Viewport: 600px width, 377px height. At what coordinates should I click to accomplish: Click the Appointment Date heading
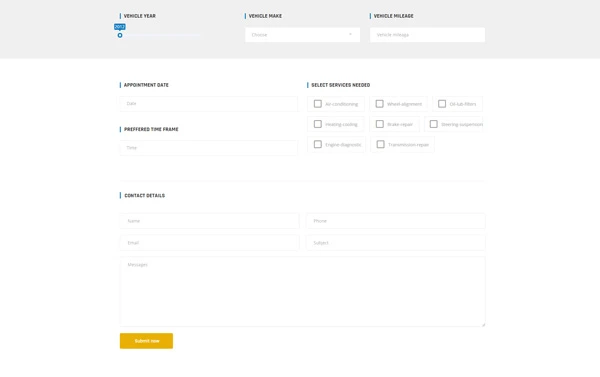click(x=146, y=85)
